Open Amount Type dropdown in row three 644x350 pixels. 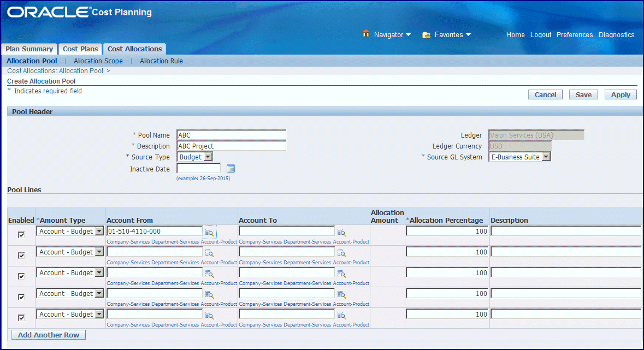click(x=70, y=273)
